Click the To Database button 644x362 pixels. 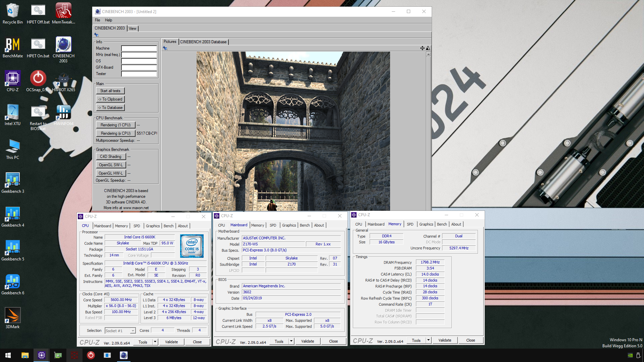click(110, 108)
